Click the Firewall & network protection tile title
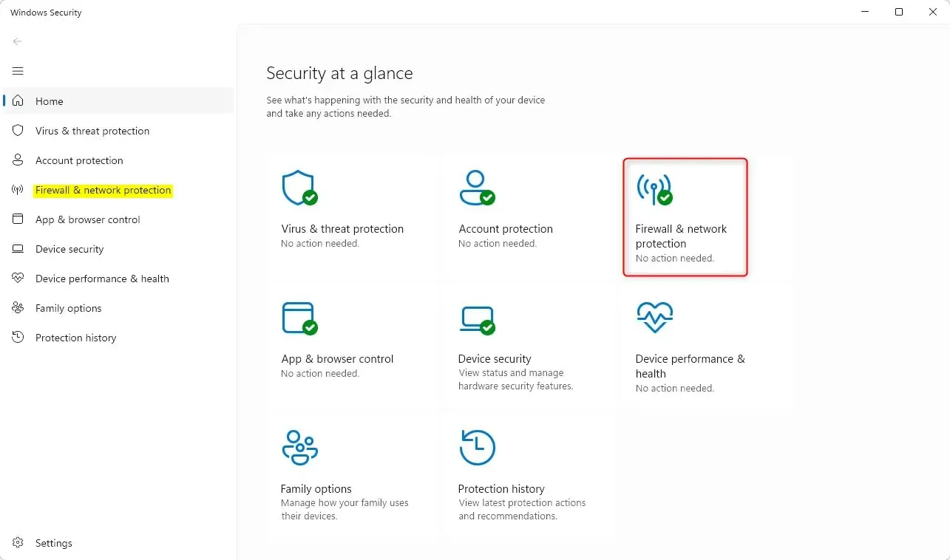Screen dimensions: 950x560 (681, 236)
